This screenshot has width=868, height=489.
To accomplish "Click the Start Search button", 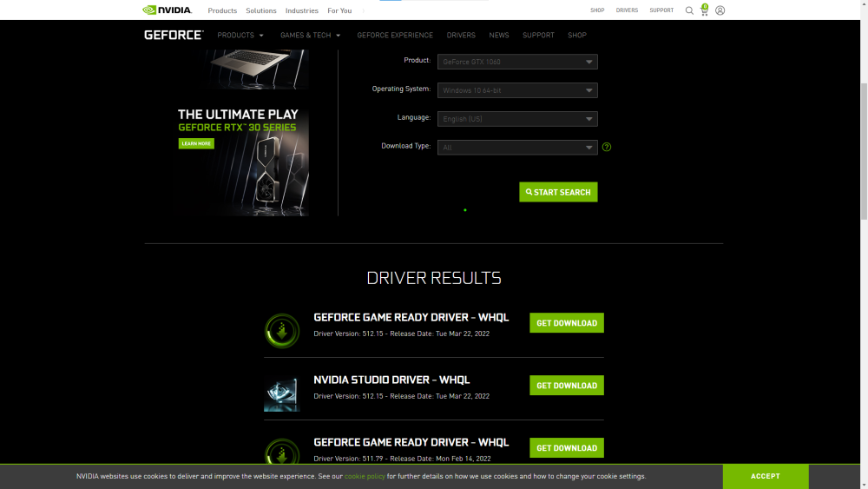I will (x=558, y=192).
